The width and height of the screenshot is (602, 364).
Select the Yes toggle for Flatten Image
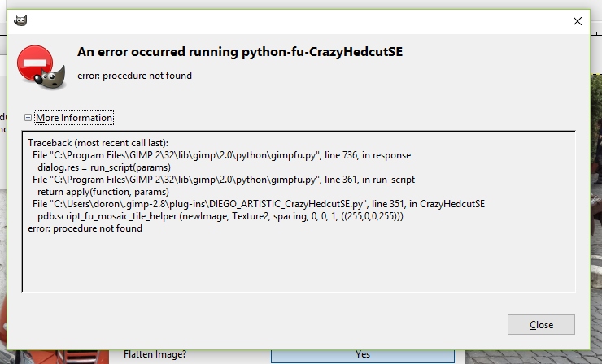point(363,355)
